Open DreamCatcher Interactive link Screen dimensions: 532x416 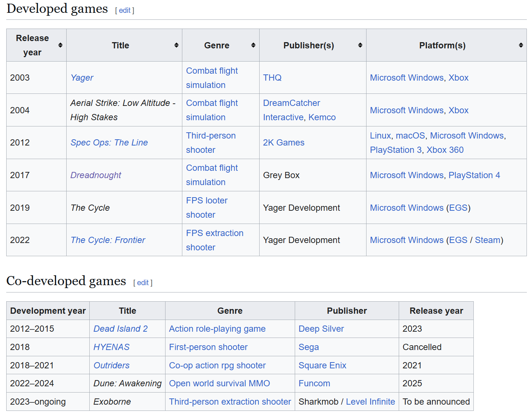pos(291,110)
